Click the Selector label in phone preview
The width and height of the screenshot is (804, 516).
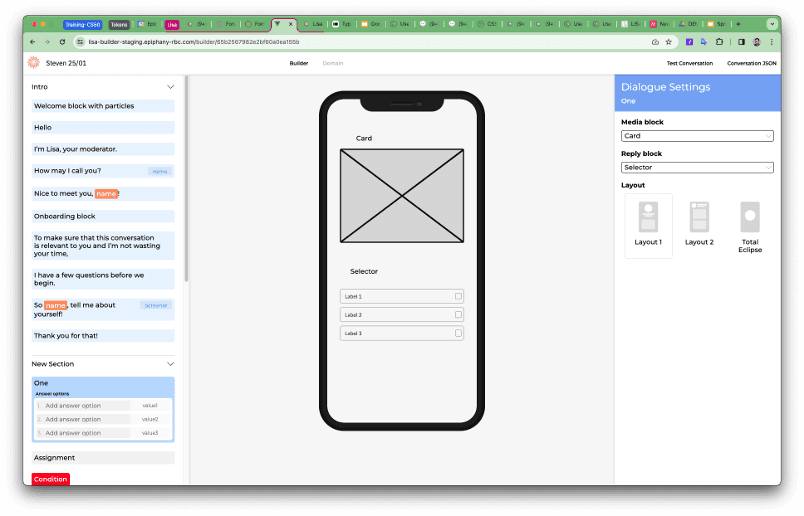tap(364, 271)
